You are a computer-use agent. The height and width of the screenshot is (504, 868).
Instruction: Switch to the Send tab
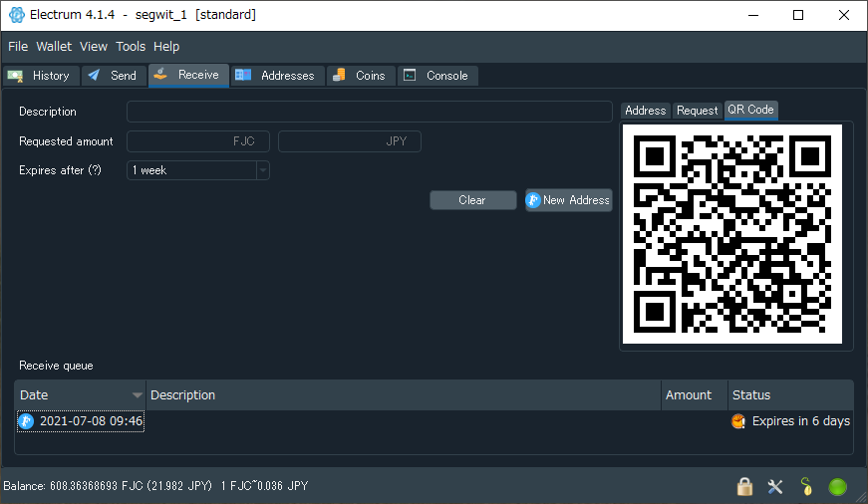(114, 76)
